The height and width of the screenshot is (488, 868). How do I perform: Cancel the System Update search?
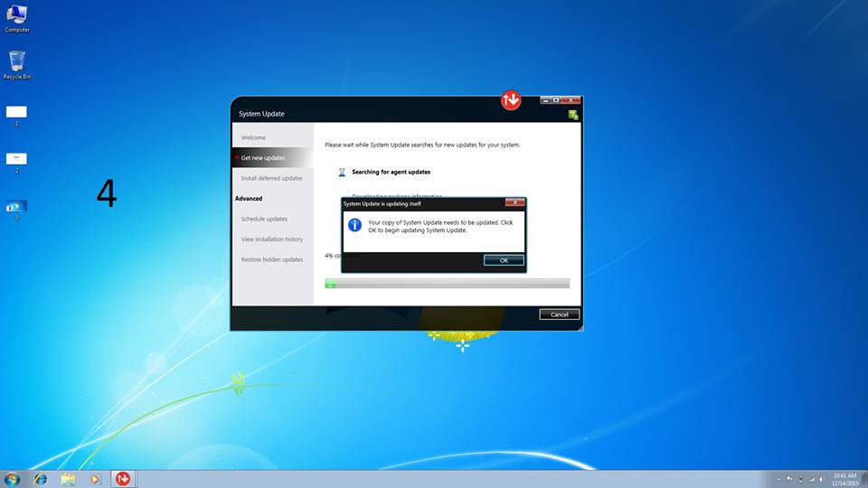click(x=559, y=314)
